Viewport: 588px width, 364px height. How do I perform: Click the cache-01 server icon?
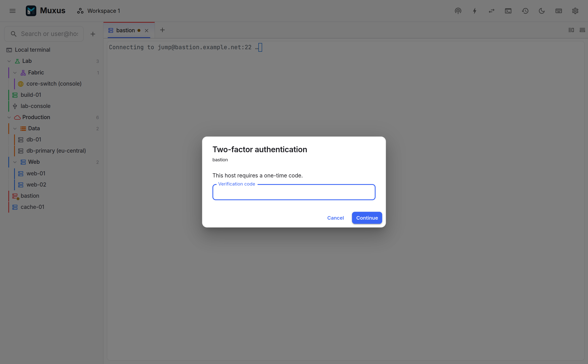coord(15,207)
